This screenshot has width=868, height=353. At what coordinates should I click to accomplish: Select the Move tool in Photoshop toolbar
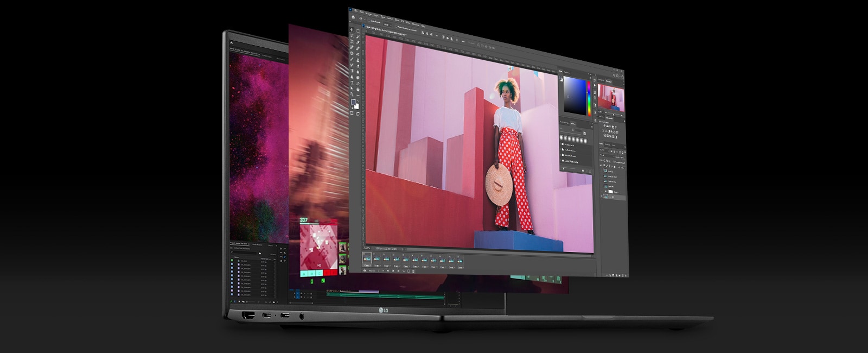[352, 29]
